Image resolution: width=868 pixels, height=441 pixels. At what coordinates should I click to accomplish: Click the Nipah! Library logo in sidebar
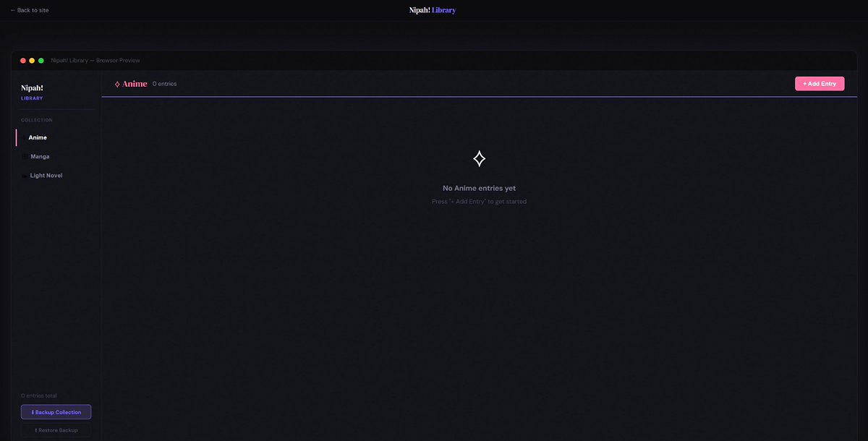(33, 92)
